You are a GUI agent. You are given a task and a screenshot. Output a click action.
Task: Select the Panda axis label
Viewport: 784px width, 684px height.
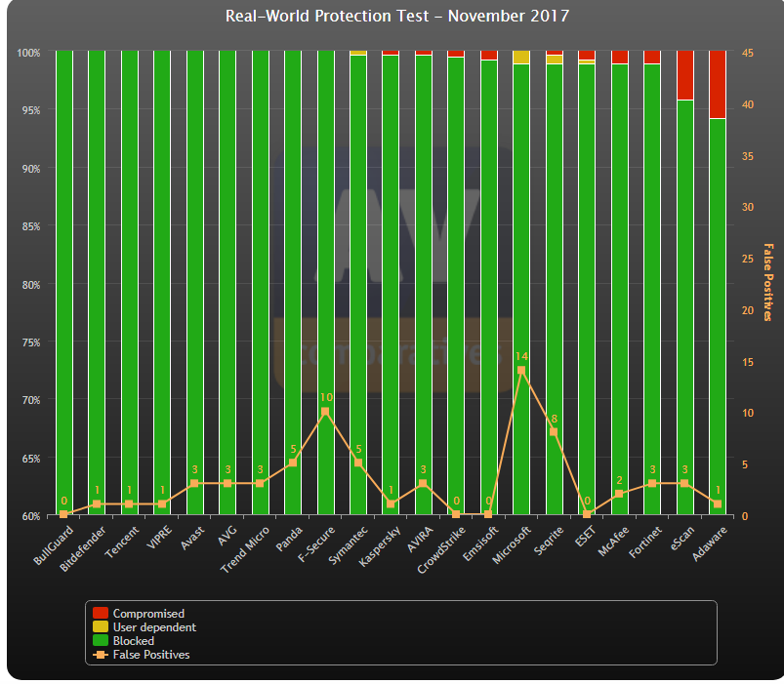pos(289,539)
